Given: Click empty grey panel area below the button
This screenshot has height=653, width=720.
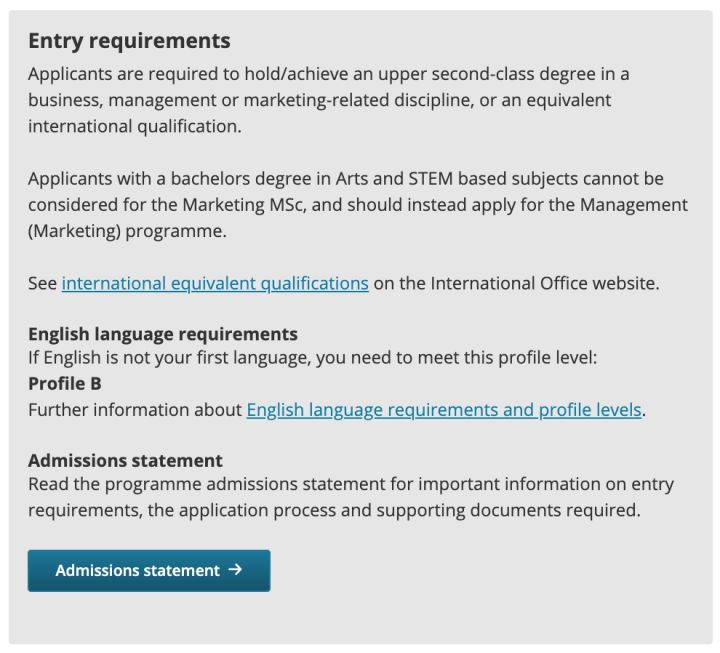Looking at the screenshot, I should [360, 619].
